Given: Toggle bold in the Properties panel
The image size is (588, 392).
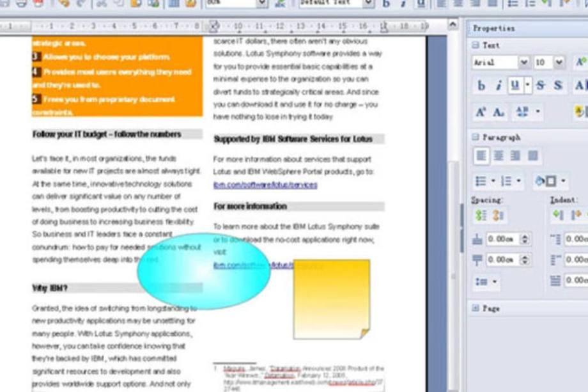Looking at the screenshot, I should [481, 86].
